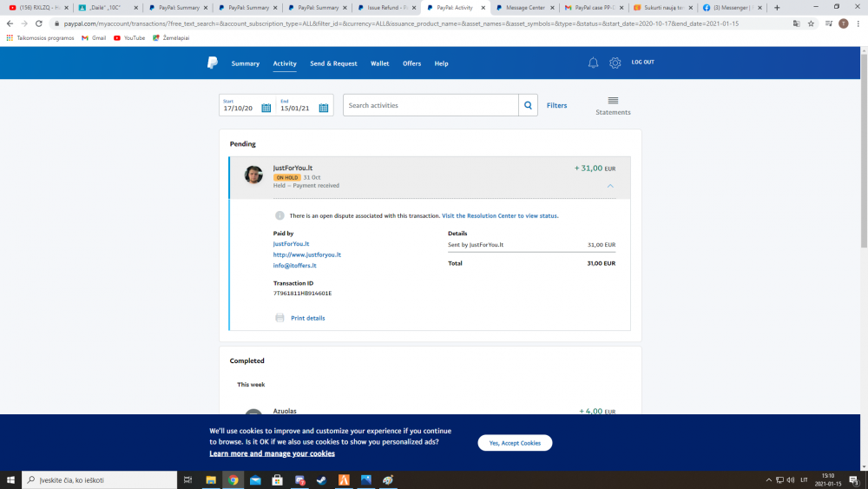Click the page vertical scrollbar

tap(865, 149)
